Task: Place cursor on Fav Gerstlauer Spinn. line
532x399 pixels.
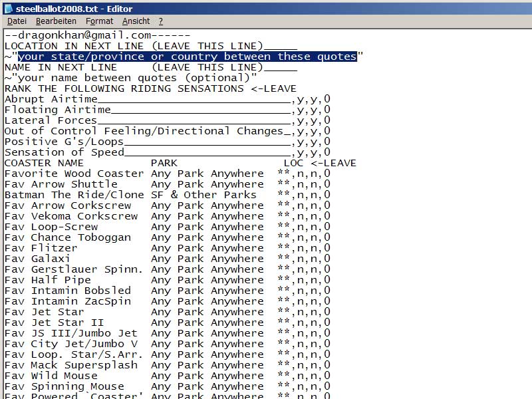Action: click(x=74, y=269)
